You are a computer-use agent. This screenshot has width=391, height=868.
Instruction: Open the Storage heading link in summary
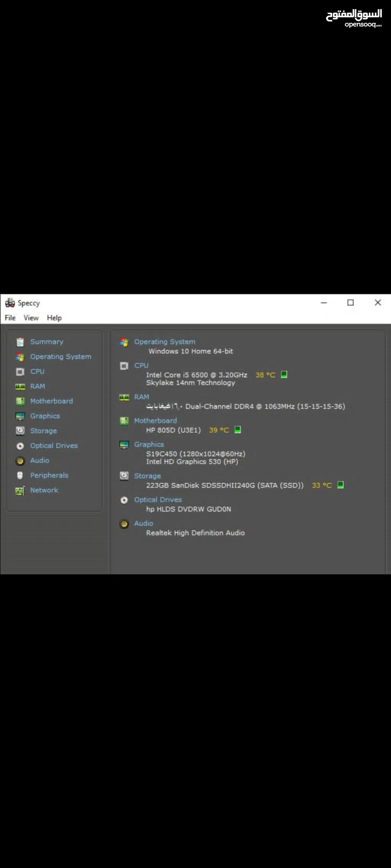click(147, 476)
